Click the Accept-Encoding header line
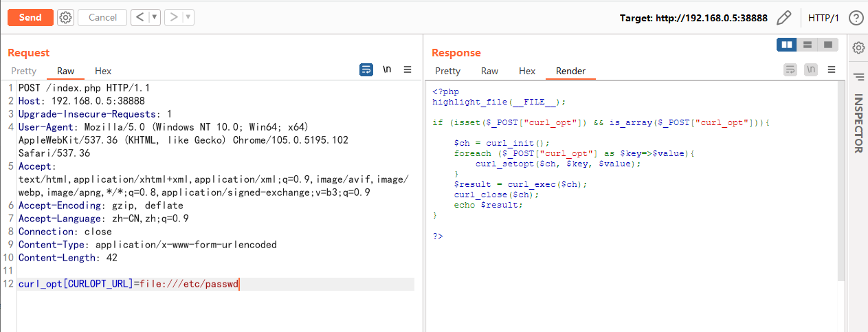The height and width of the screenshot is (332, 868). tap(101, 206)
